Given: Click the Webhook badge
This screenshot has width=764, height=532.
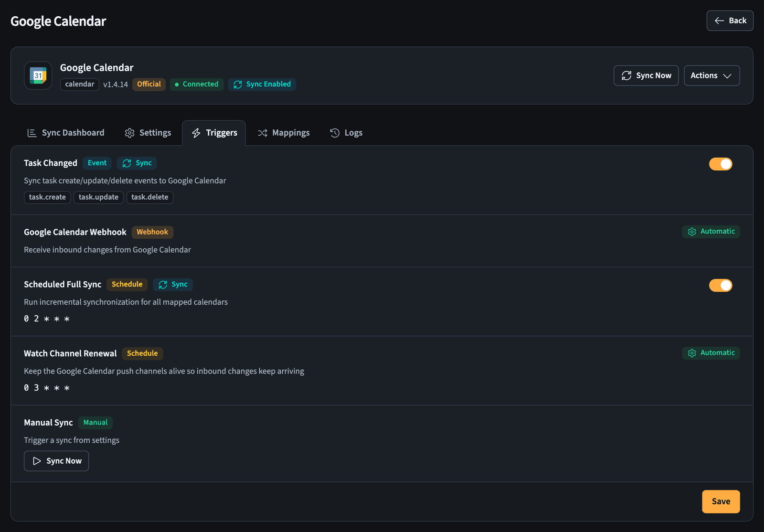Looking at the screenshot, I should point(152,232).
